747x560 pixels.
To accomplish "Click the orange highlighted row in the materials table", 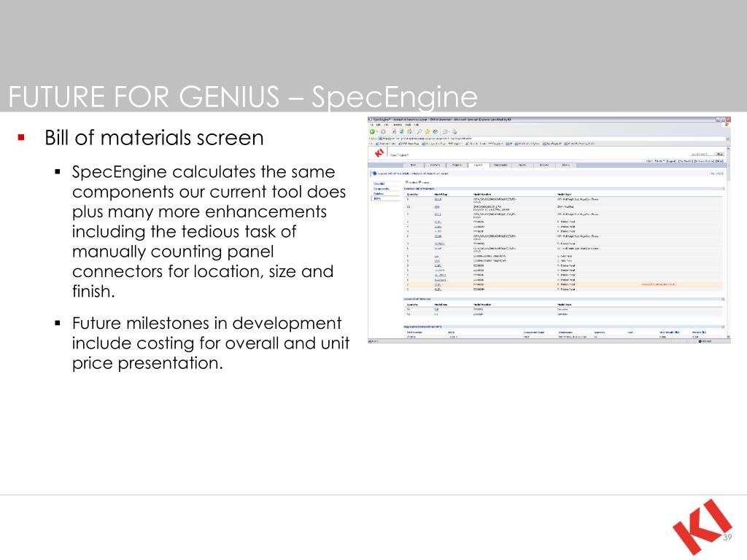I will (x=563, y=284).
